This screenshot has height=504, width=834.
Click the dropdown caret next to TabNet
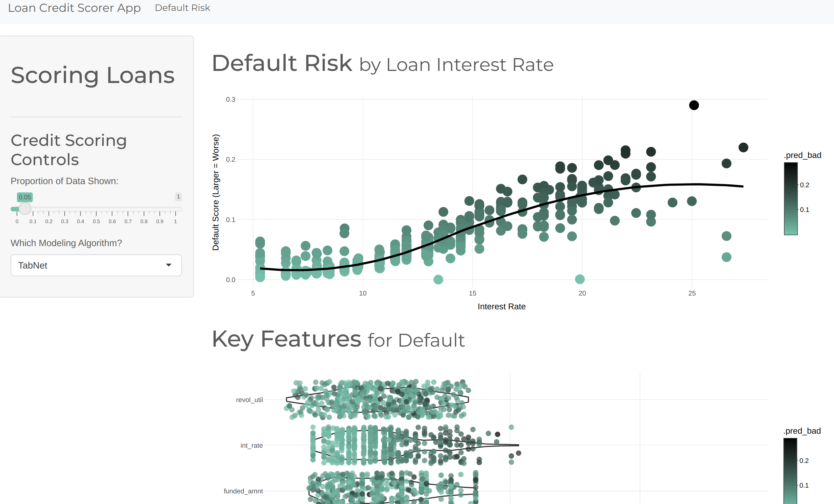point(169,266)
